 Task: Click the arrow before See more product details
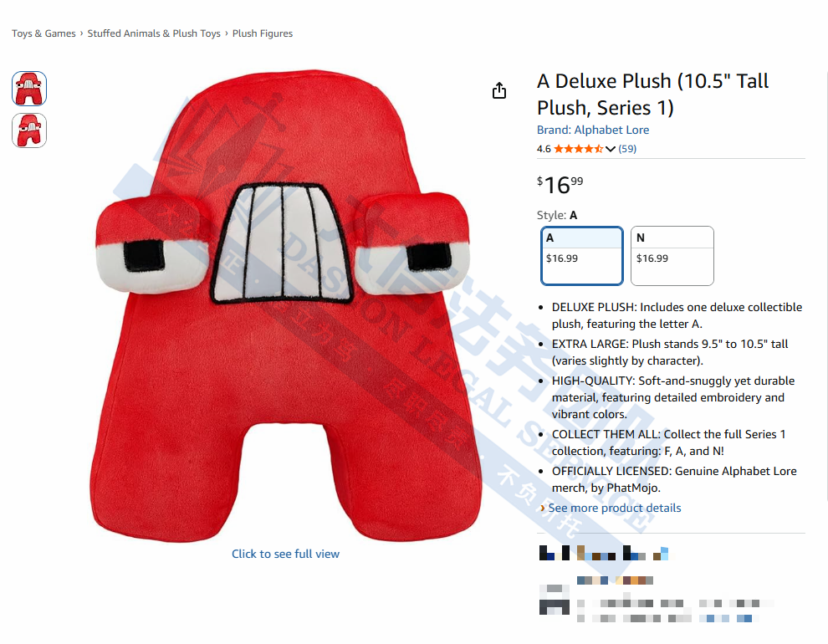[542, 508]
